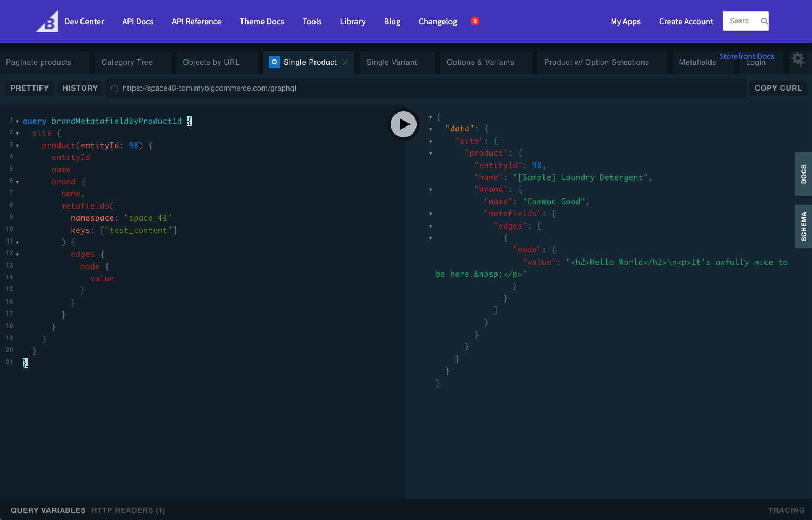Collapse the response "metafields" object
Screen dimensions: 812x520
click(431, 214)
